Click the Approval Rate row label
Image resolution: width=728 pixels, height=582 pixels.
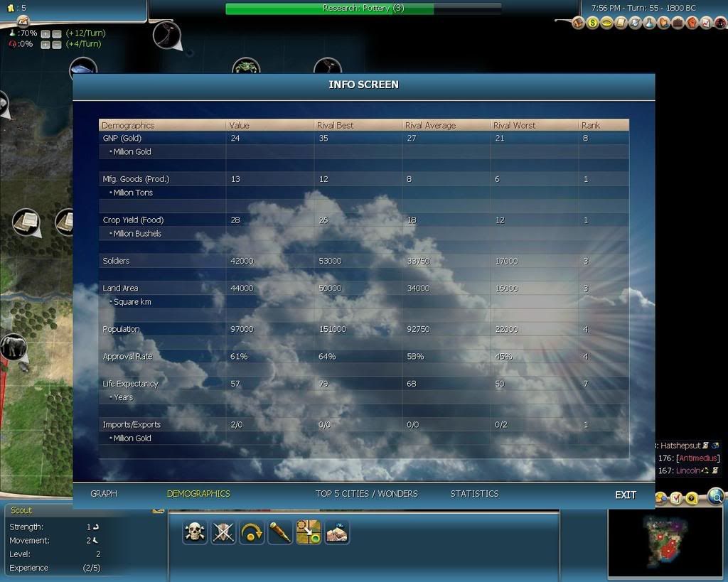pos(127,357)
